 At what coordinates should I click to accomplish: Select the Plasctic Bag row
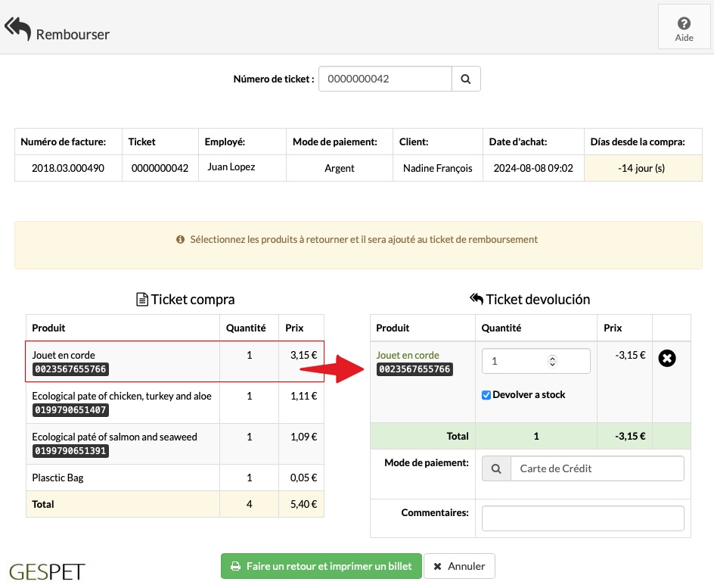pyautogui.click(x=175, y=478)
